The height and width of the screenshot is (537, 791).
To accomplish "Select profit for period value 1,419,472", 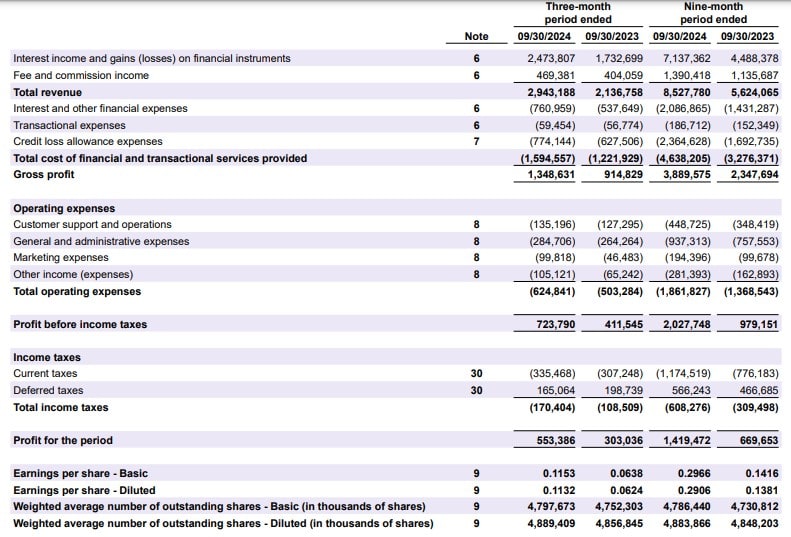I will pos(687,441).
